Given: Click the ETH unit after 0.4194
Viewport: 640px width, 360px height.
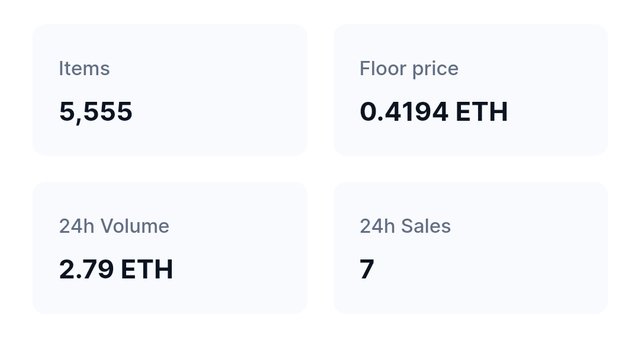Looking at the screenshot, I should click(482, 111).
